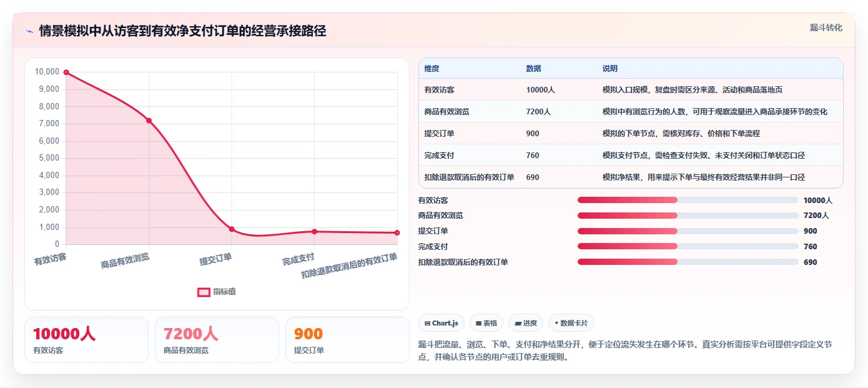868x388 pixels.
Task: Click the 商品有效浏览 table row cell
Action: tap(446, 112)
